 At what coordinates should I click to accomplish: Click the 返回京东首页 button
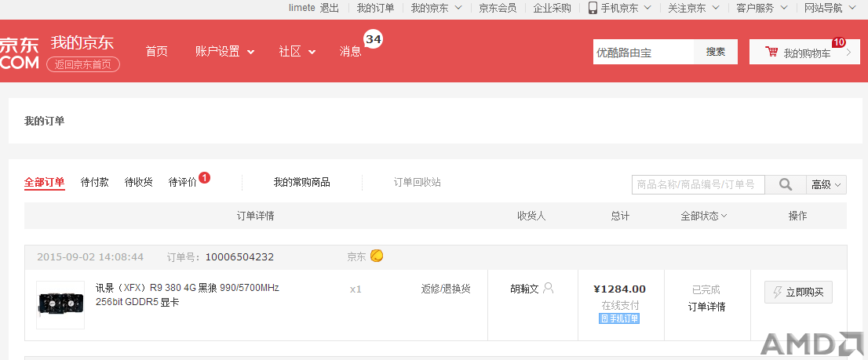[x=83, y=64]
